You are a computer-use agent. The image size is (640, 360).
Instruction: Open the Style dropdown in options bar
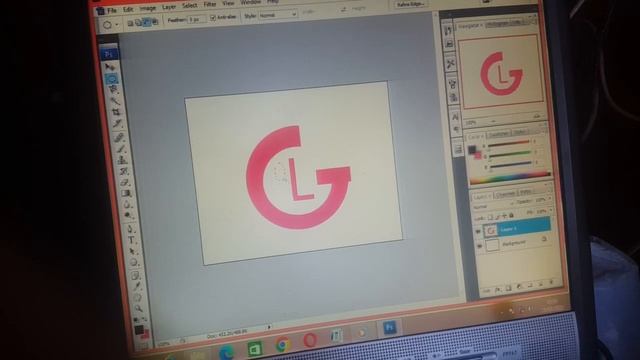coord(278,15)
